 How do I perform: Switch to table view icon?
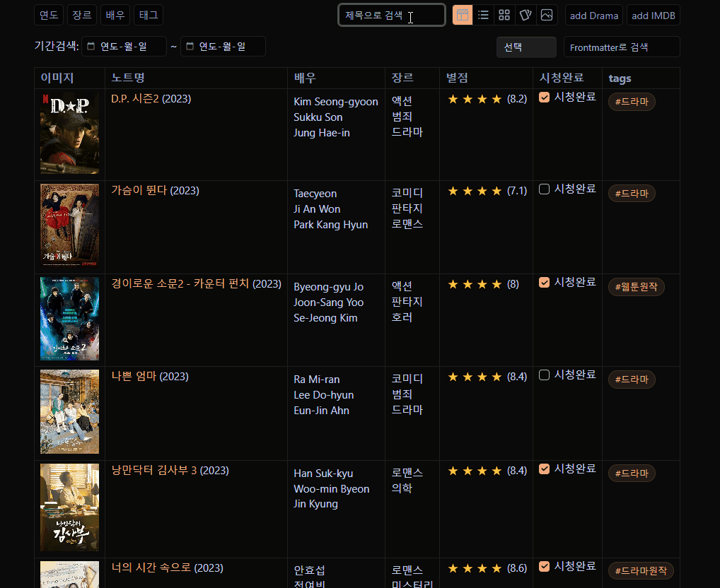tap(463, 15)
